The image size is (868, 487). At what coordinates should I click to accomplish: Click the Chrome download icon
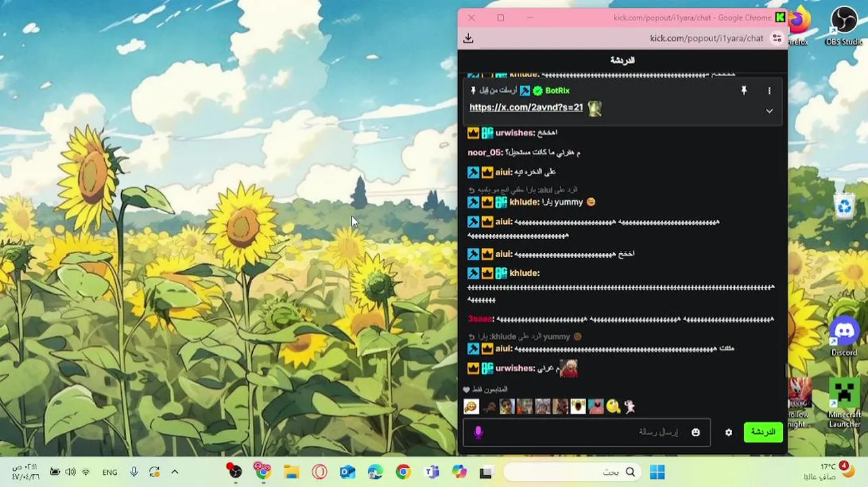[x=468, y=39]
